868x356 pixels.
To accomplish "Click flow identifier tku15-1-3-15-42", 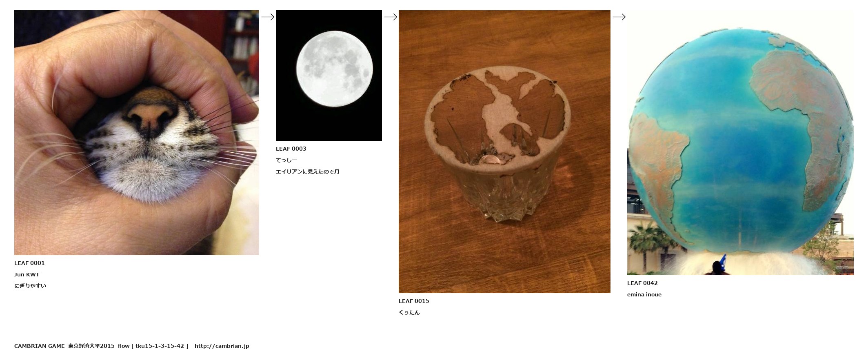I will [160, 346].
